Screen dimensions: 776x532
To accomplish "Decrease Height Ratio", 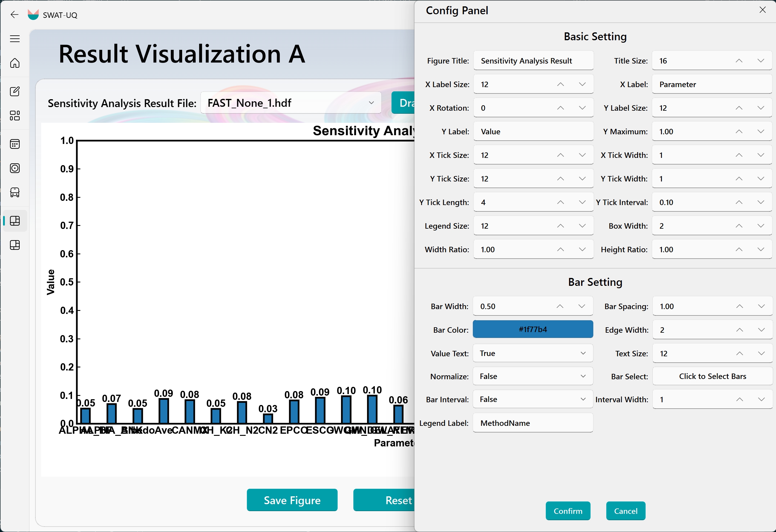I will [x=761, y=250].
